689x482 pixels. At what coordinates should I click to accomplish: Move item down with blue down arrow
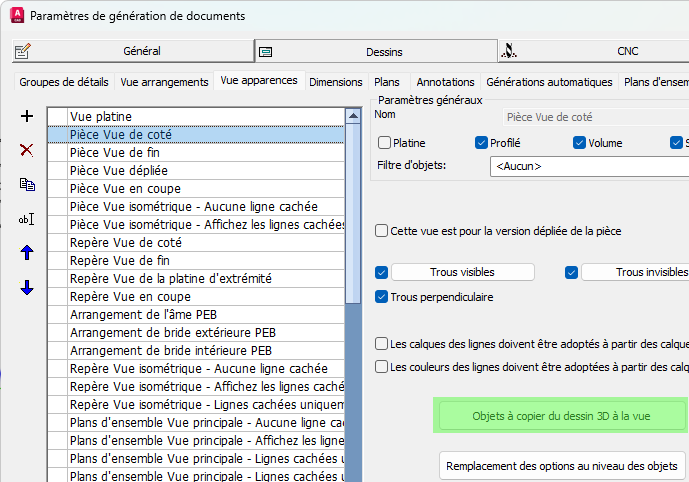27,288
